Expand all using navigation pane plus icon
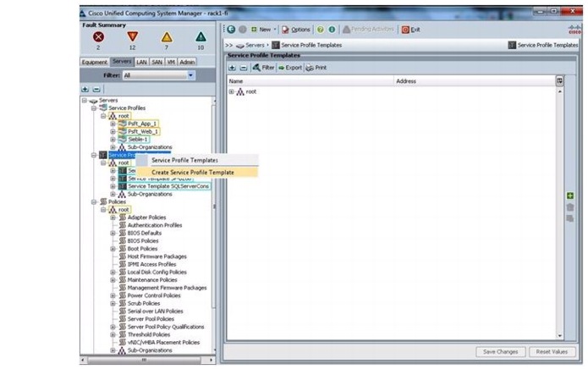The image size is (588, 369). pos(85,89)
